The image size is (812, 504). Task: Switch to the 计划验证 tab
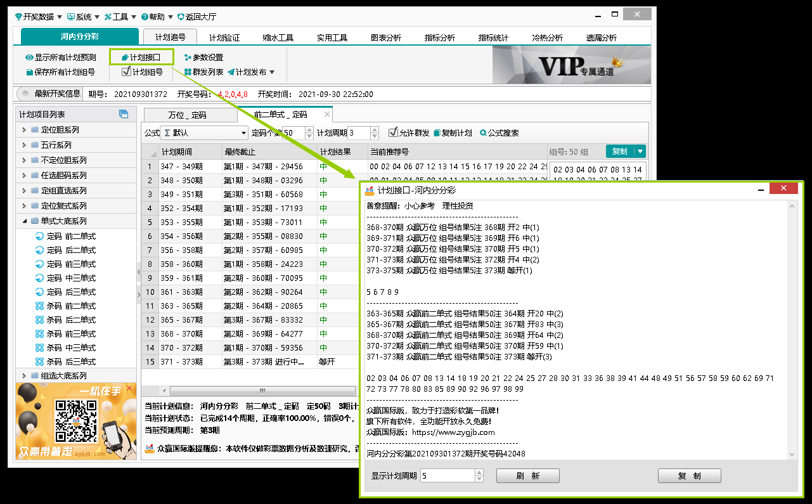click(x=224, y=38)
